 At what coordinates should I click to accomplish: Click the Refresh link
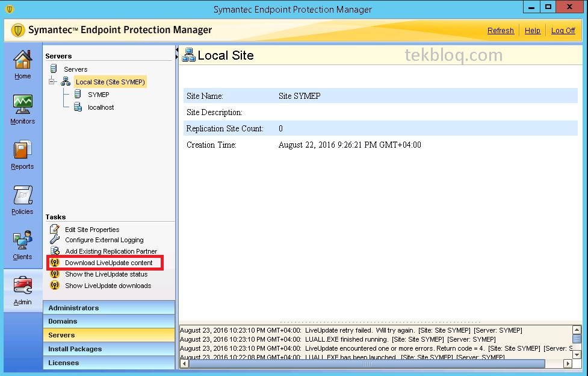500,30
